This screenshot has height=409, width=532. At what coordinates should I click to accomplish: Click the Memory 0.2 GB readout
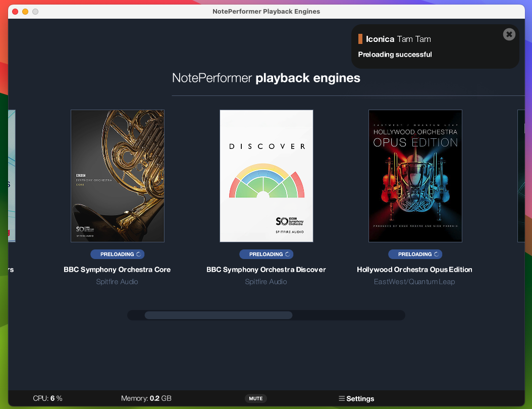pos(146,398)
